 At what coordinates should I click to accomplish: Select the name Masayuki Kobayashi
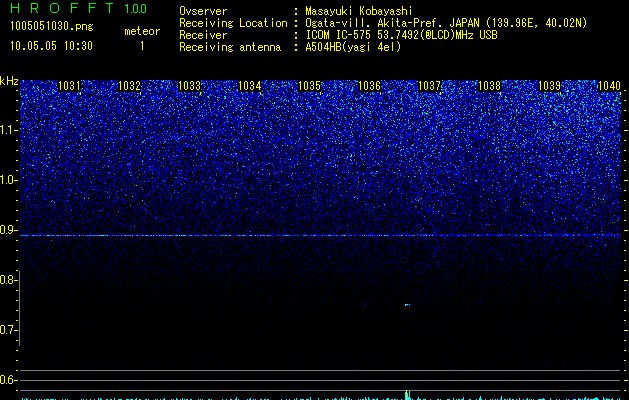(x=359, y=11)
